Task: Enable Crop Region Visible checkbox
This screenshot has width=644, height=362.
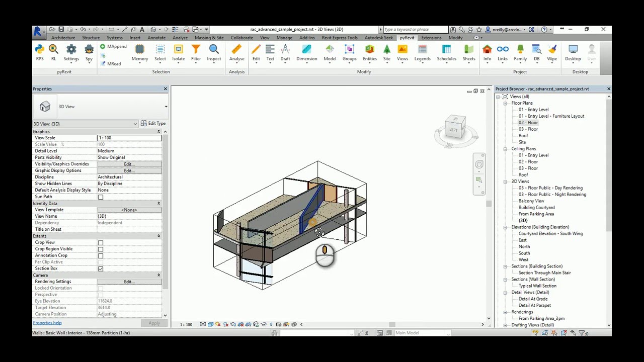Action: tap(101, 249)
